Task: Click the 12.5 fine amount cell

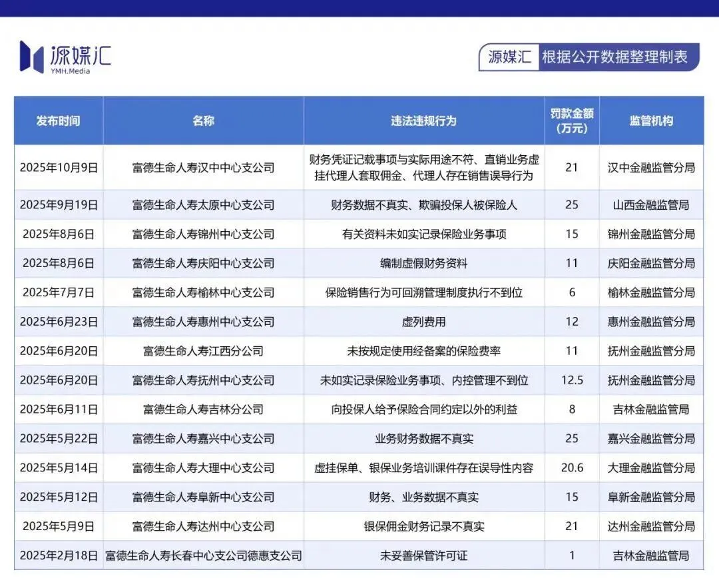Action: coord(572,380)
